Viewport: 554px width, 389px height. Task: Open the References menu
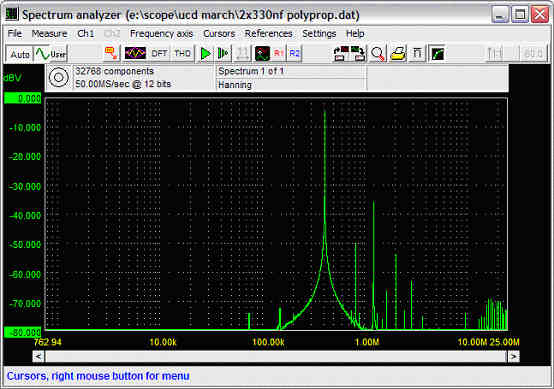269,34
